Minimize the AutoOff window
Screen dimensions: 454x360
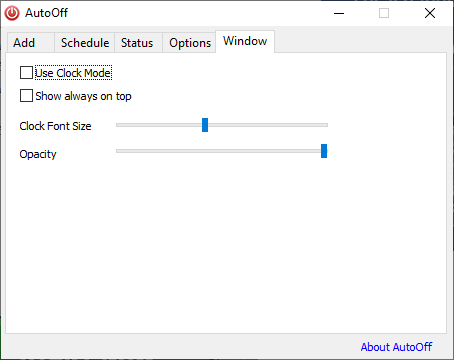click(x=339, y=13)
